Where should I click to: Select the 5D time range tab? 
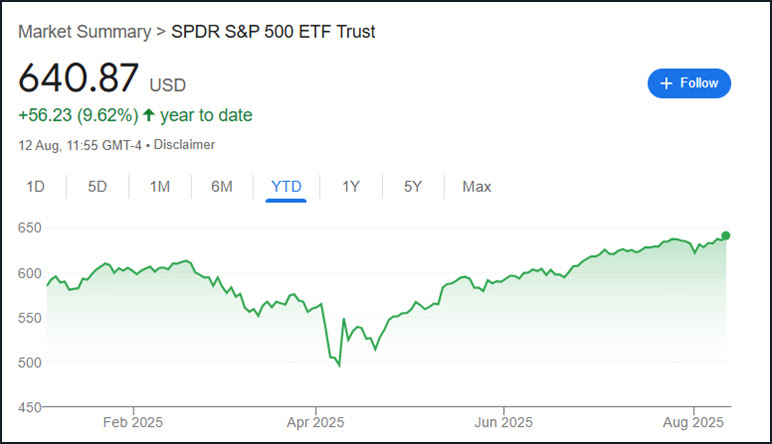click(x=97, y=186)
